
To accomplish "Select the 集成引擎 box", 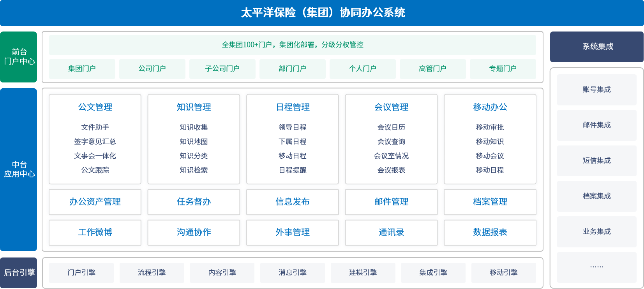I will tap(433, 273).
